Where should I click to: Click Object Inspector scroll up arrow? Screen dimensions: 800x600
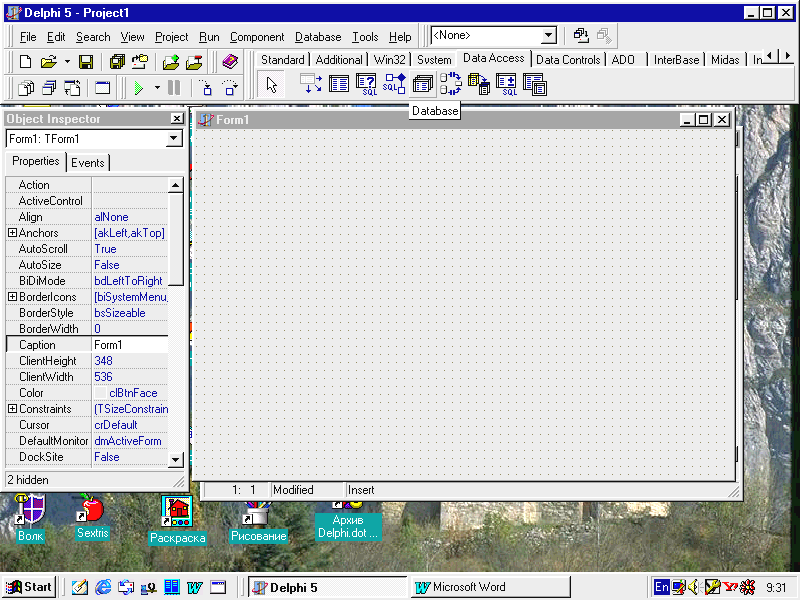tap(175, 185)
